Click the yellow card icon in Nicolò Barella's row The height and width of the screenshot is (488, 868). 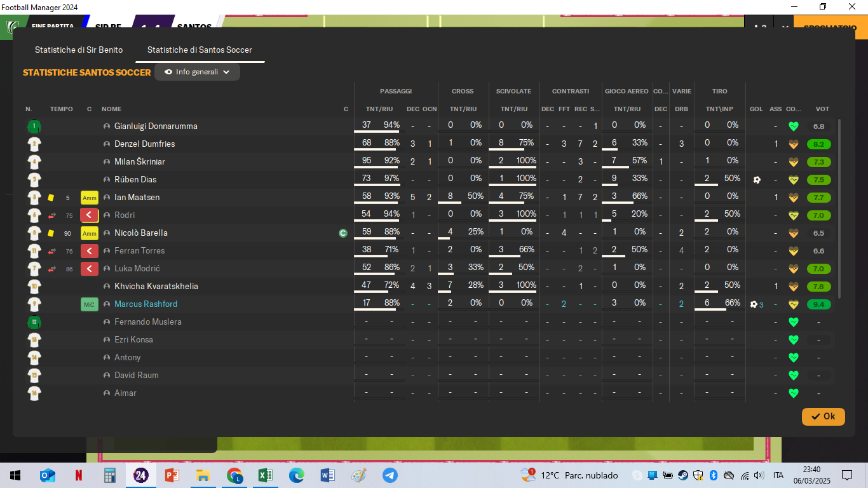[51, 233]
